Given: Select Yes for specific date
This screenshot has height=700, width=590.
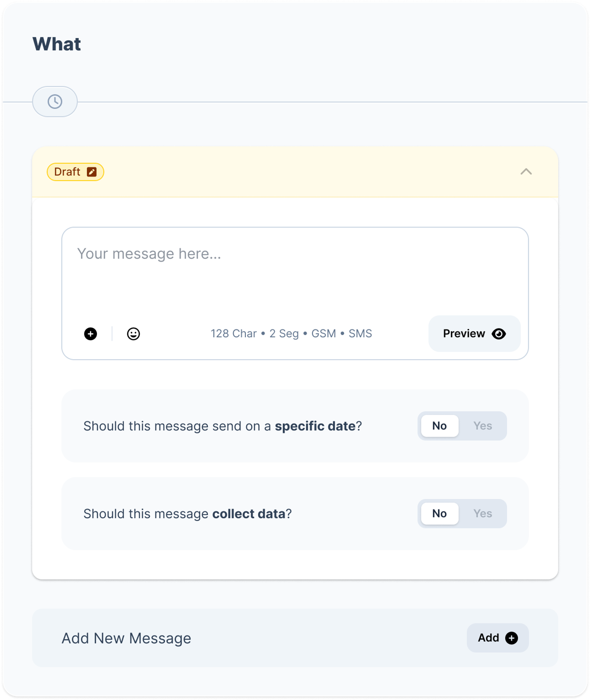Looking at the screenshot, I should [482, 426].
